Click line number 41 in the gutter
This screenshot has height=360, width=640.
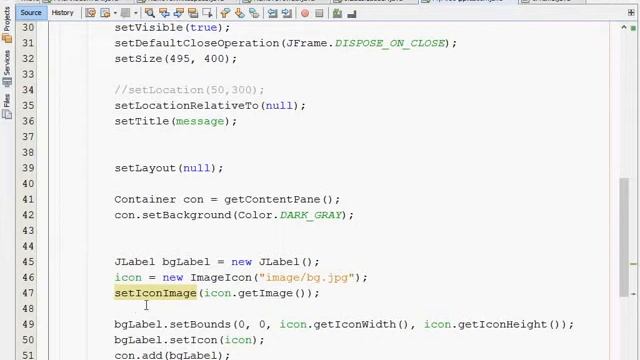tap(28, 199)
